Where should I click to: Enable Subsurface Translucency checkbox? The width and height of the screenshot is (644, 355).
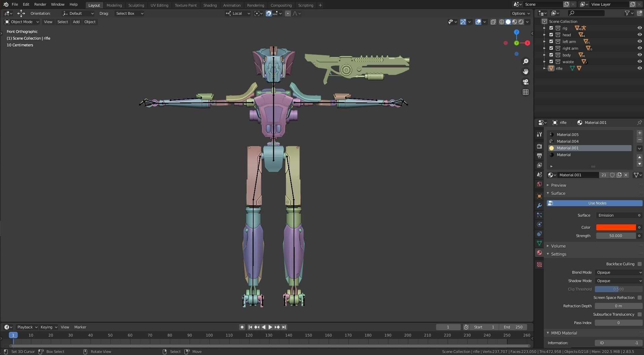(639, 314)
